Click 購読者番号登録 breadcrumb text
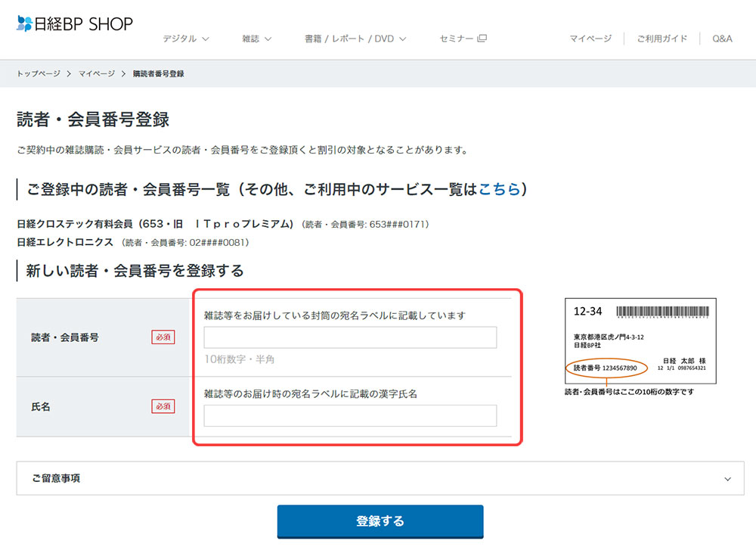The image size is (756, 556). point(159,73)
